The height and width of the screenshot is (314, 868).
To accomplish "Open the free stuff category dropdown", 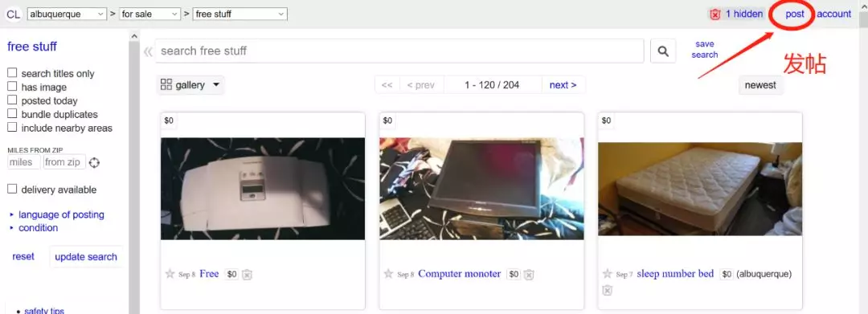I will click(x=240, y=14).
